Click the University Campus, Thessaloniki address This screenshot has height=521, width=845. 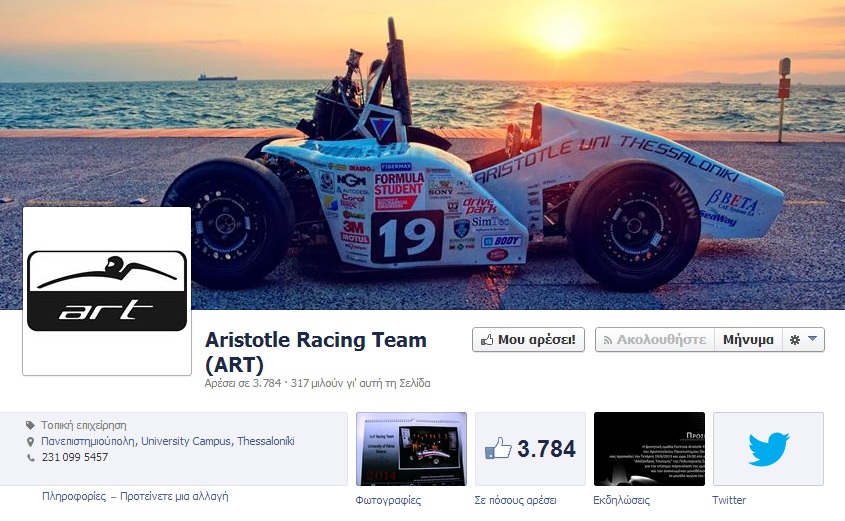pyautogui.click(x=168, y=441)
